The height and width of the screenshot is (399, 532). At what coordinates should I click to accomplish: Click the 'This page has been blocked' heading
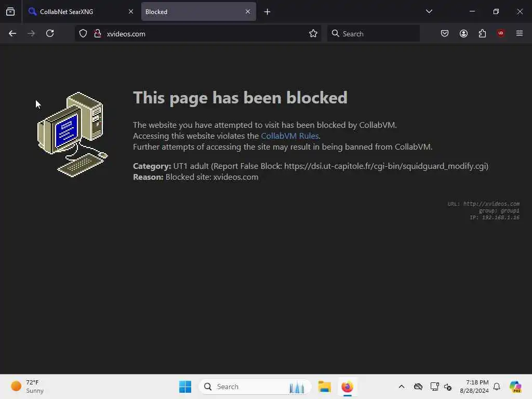tap(240, 98)
